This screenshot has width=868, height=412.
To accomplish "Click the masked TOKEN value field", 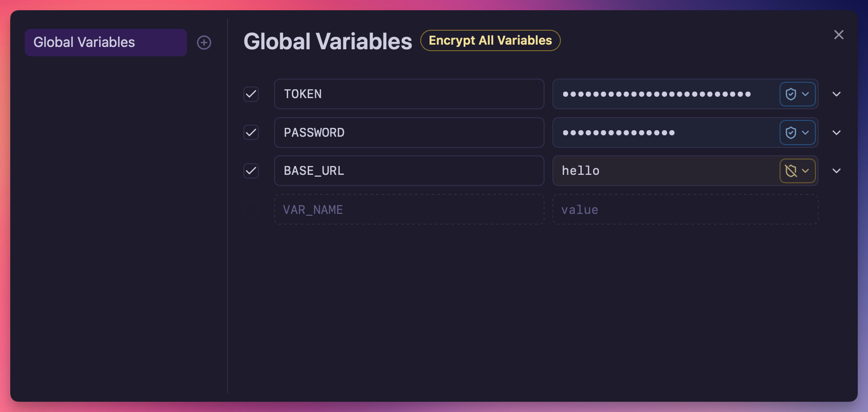I will (666, 94).
